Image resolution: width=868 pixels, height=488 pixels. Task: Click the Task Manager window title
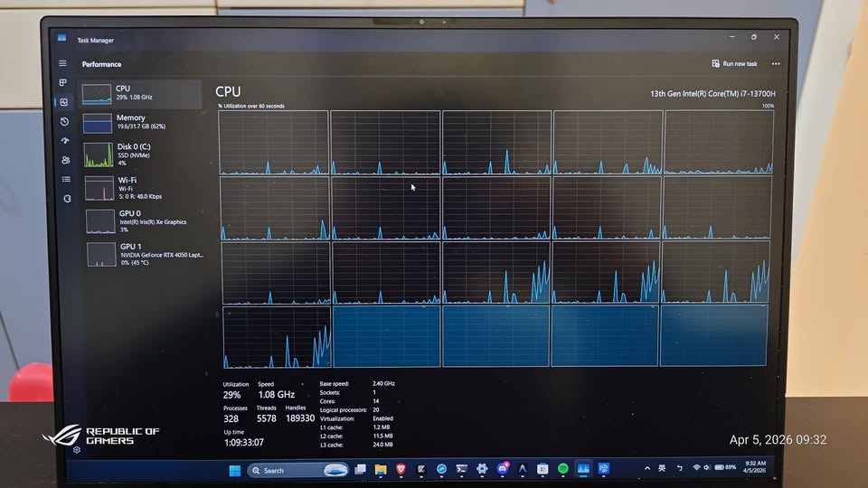pyautogui.click(x=95, y=41)
